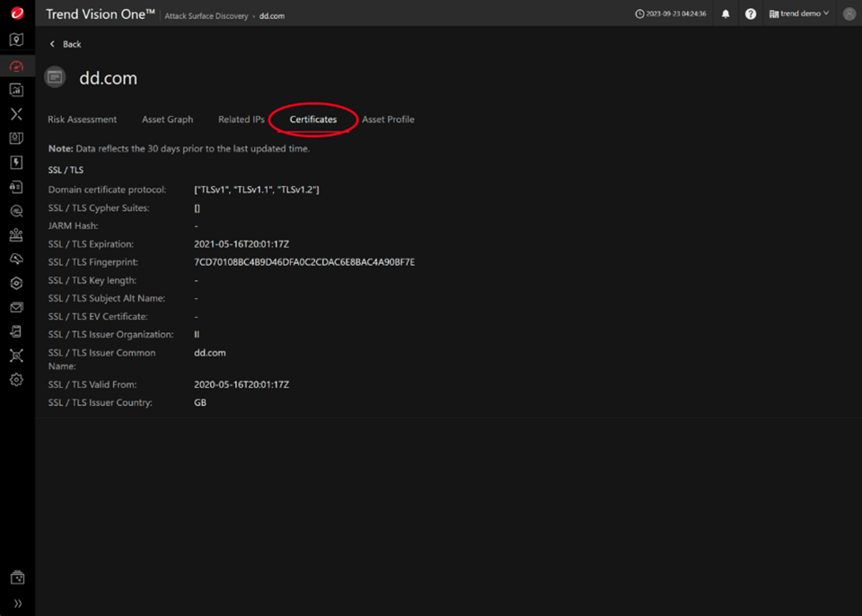Click the SSL / TLS Valid From label

tap(92, 385)
